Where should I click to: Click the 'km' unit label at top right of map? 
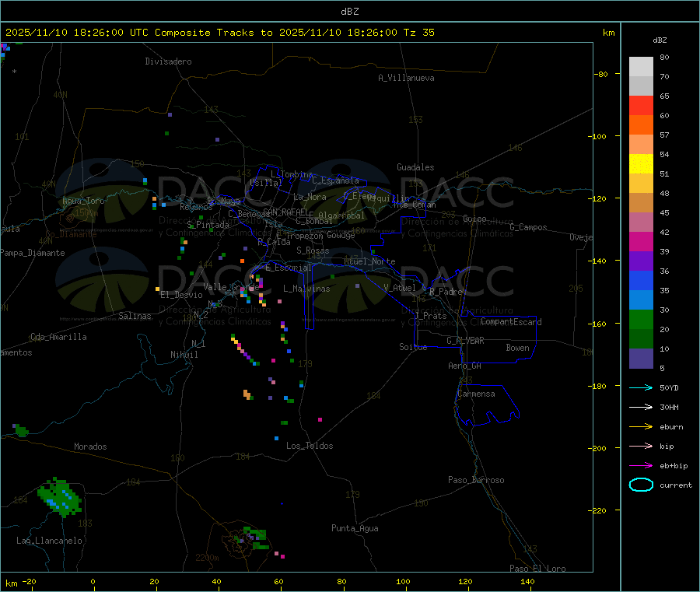608,33
